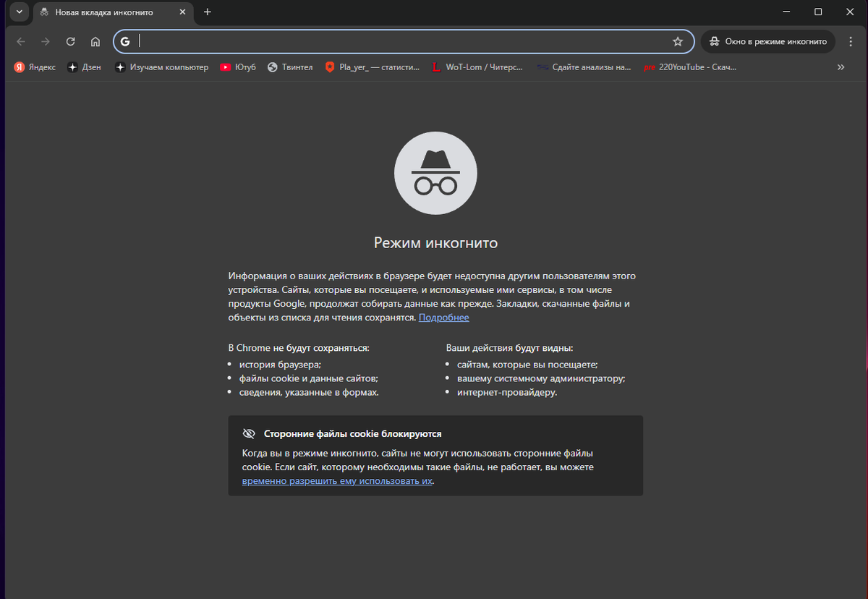Click the 'Подробнее' link
Viewport: 868px width, 599px height.
[x=443, y=318]
